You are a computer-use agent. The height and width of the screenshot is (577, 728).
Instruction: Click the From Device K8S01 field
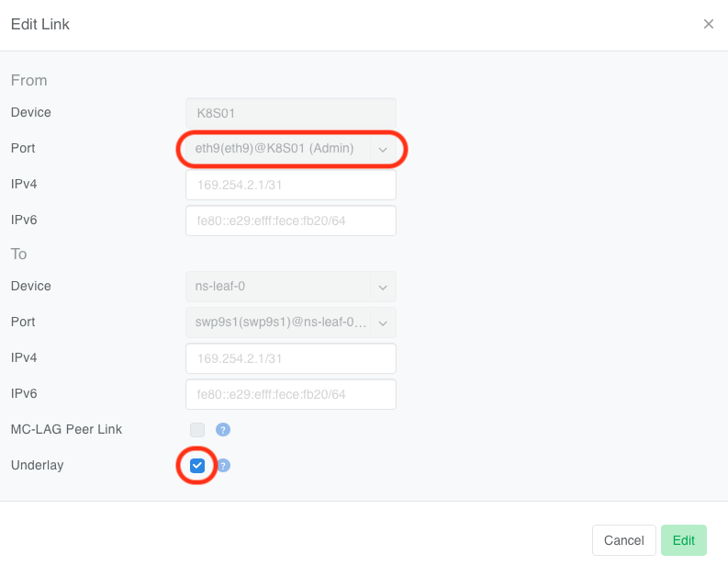290,113
